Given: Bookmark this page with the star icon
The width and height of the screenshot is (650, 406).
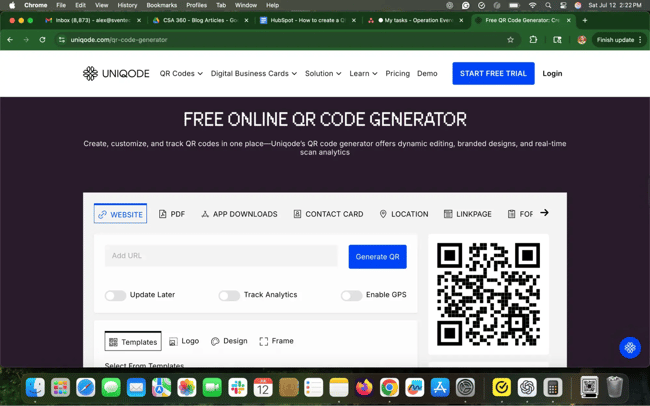Looking at the screenshot, I should coord(510,40).
